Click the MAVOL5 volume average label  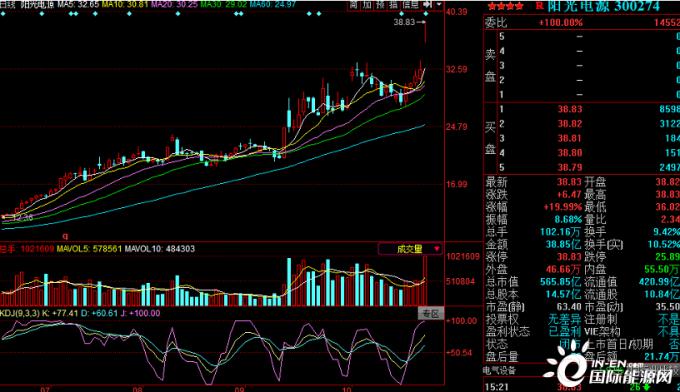(x=89, y=249)
